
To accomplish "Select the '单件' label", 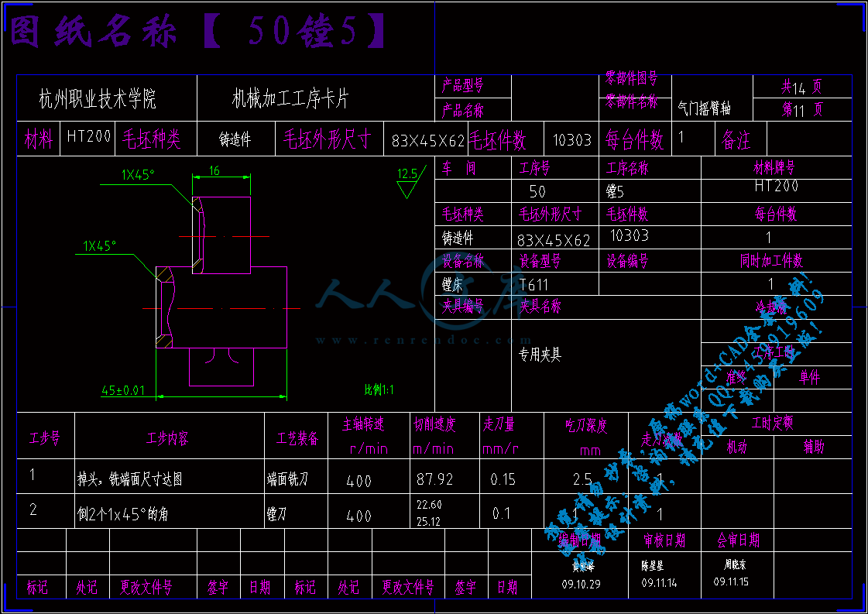I will (x=809, y=377).
